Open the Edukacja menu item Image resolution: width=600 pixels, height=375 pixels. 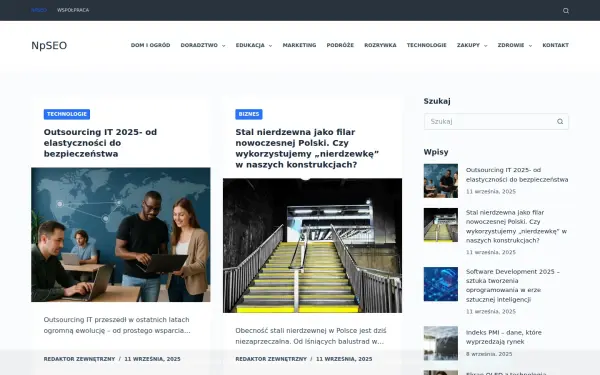click(250, 45)
